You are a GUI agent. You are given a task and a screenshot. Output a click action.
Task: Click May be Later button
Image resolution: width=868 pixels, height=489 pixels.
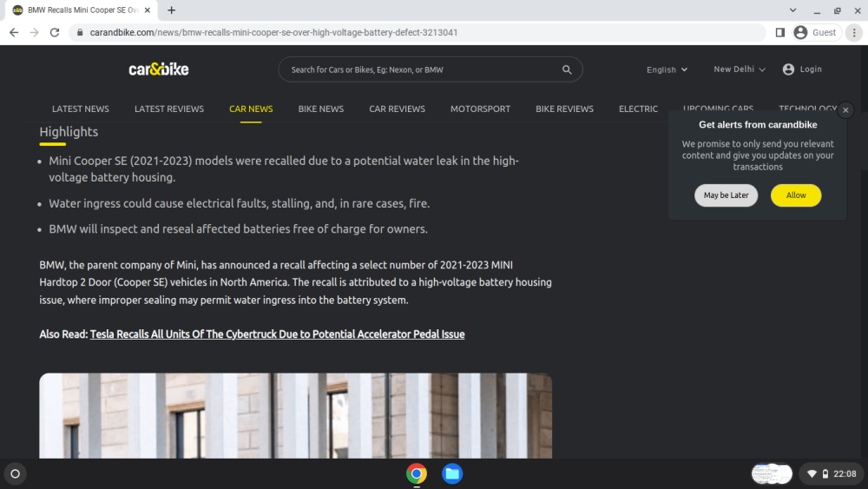[x=726, y=195]
